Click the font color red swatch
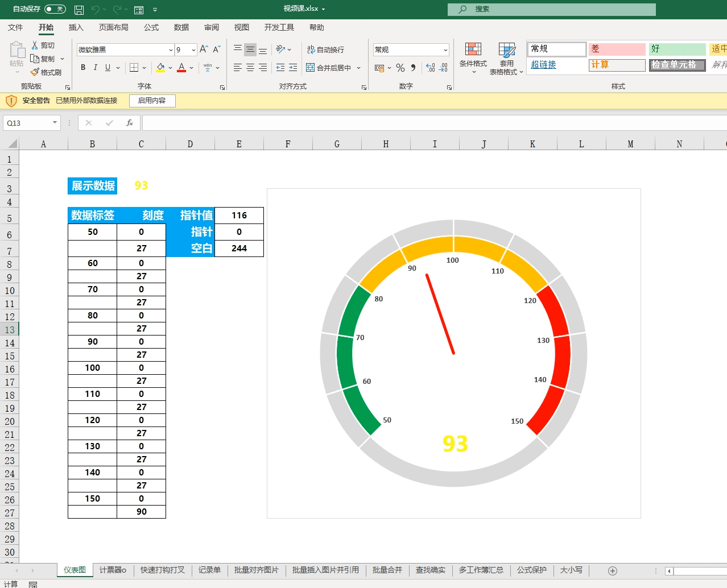The width and height of the screenshot is (727, 588). tap(181, 68)
